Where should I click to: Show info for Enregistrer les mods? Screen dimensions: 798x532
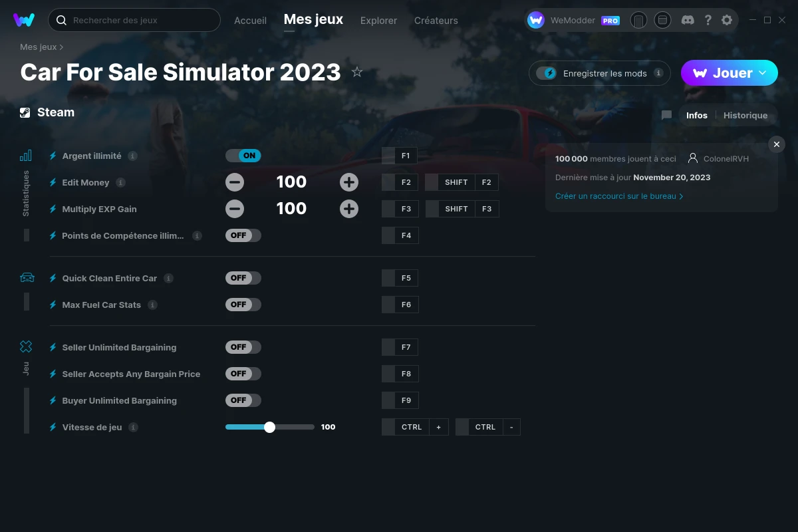[658, 73]
